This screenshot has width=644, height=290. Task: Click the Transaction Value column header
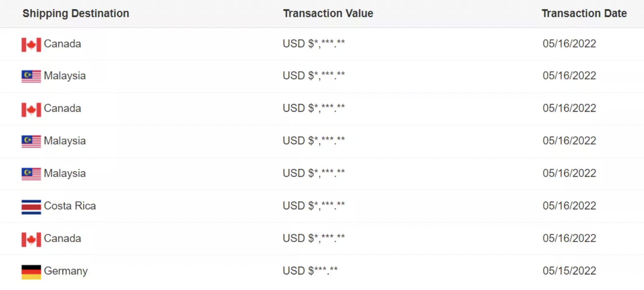(x=328, y=13)
